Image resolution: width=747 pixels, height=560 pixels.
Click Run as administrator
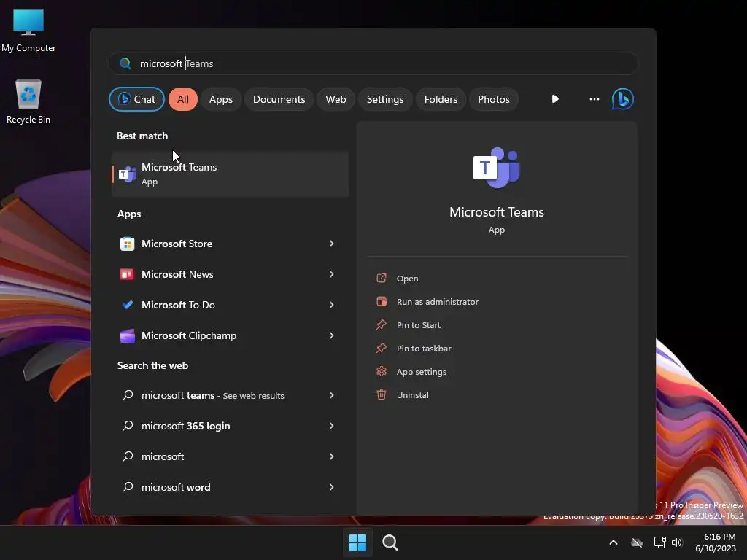pyautogui.click(x=438, y=302)
